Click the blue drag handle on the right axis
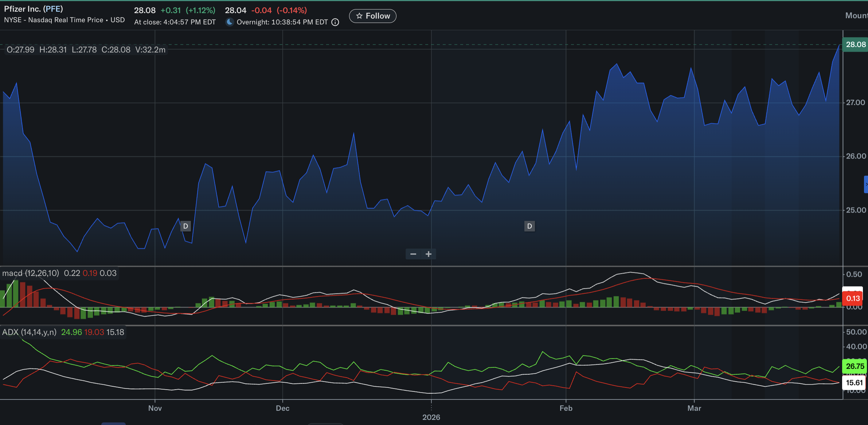868x425 pixels. (866, 184)
